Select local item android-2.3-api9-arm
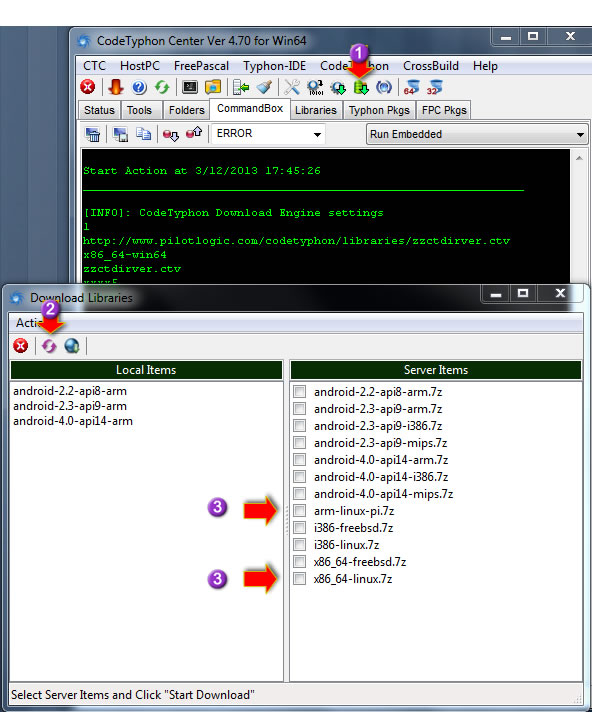 click(x=70, y=406)
